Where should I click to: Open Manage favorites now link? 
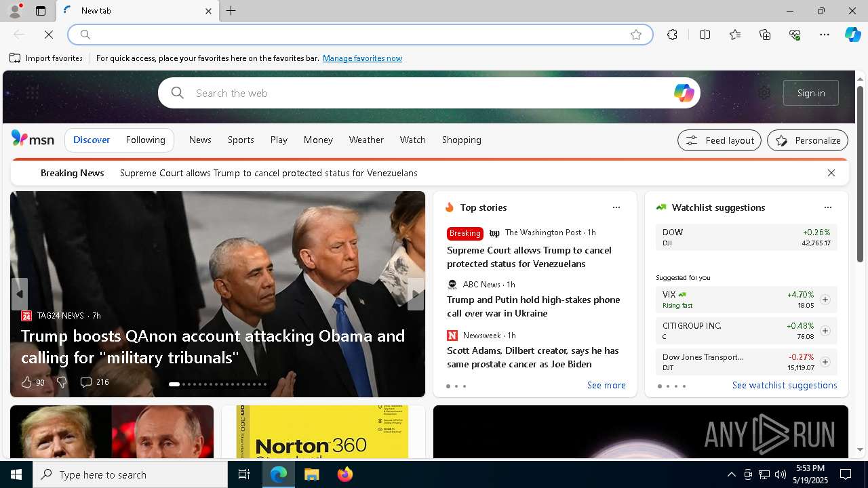(x=362, y=58)
